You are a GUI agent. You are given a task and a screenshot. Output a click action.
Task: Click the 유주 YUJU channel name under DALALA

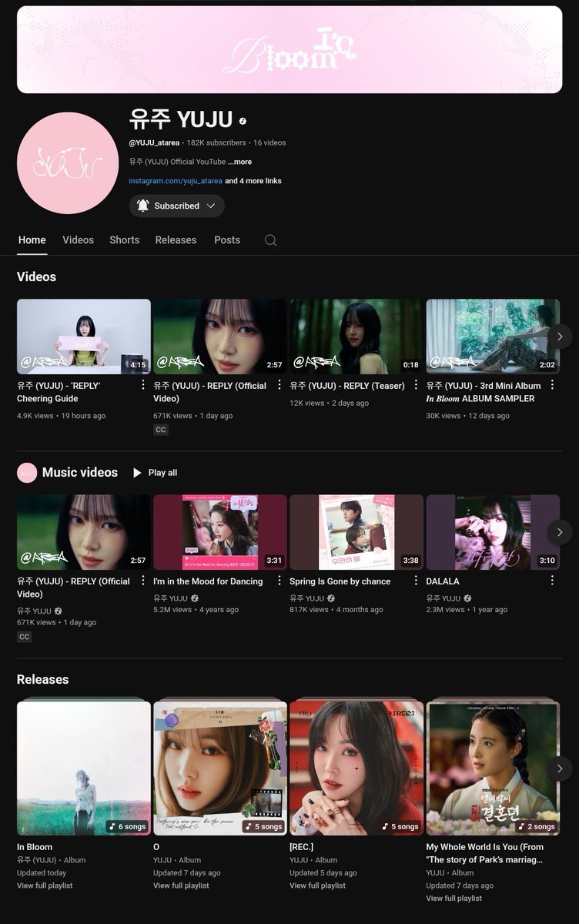tap(443, 598)
